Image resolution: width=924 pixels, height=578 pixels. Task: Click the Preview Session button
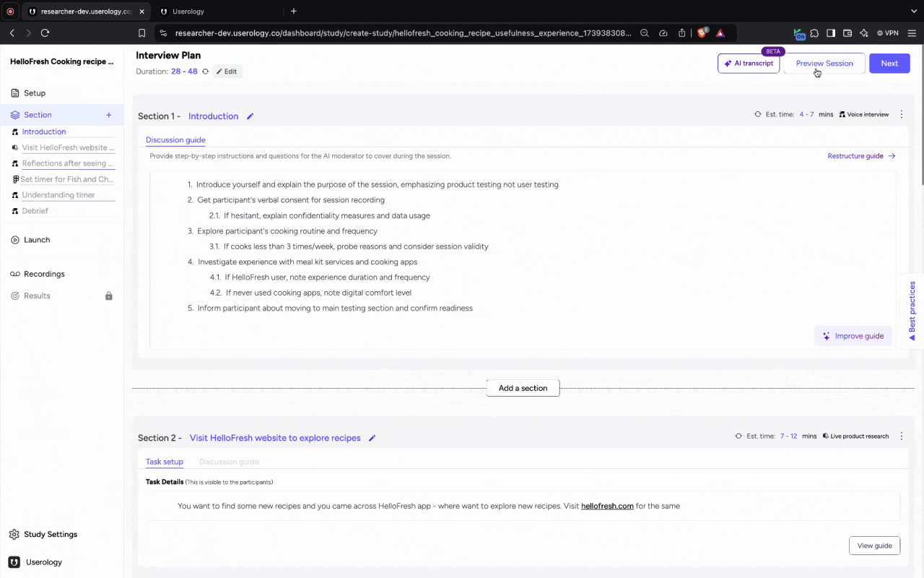click(824, 64)
